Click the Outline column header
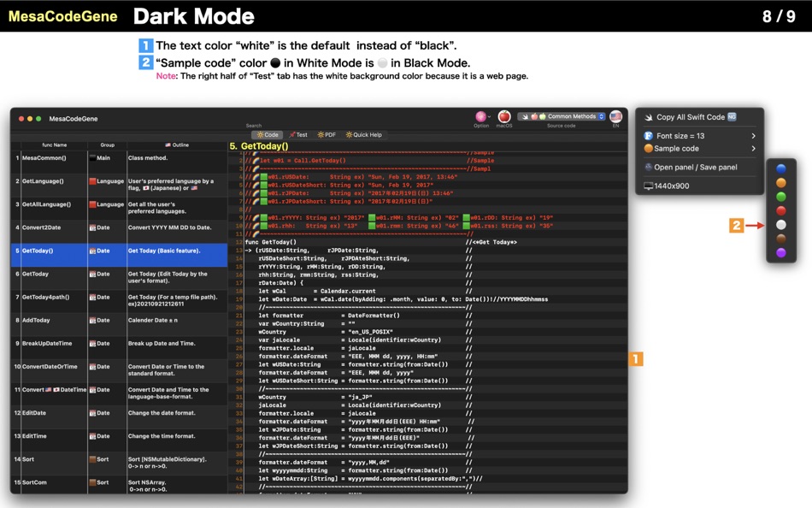812x508 pixels. click(177, 145)
